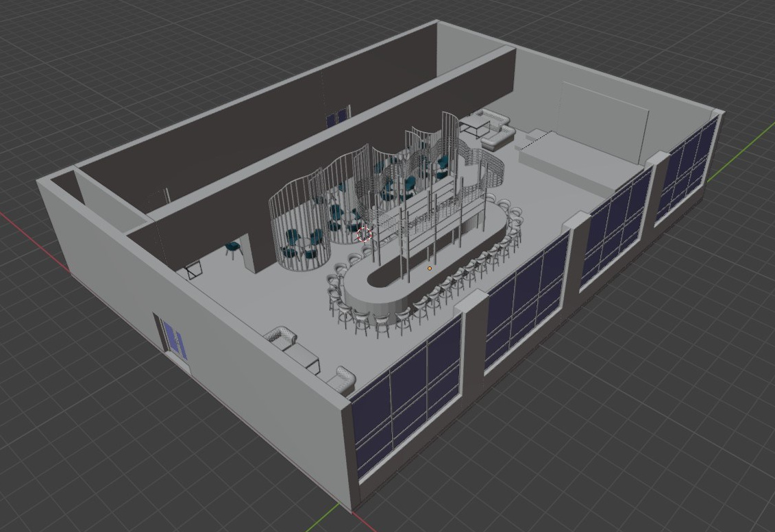Click the orange object origin dot

tap(430, 268)
